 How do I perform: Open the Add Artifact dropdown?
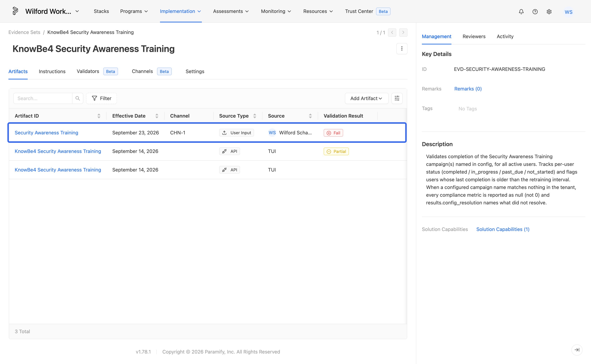[367, 98]
